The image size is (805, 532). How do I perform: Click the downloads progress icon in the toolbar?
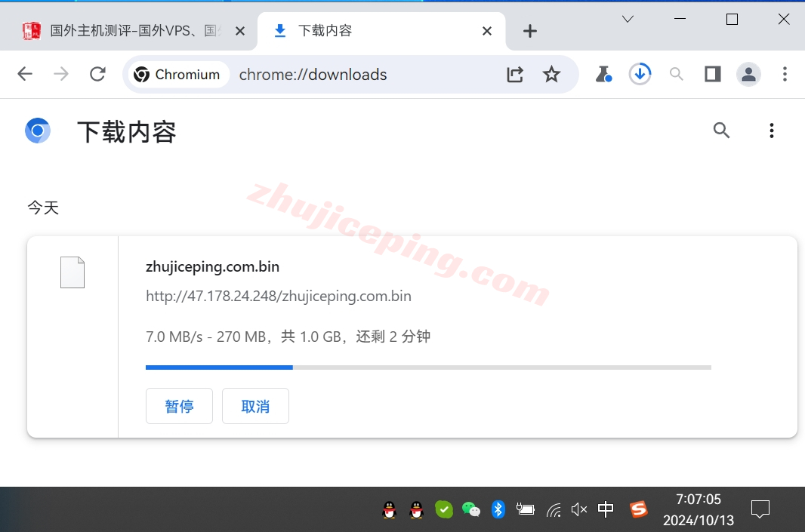tap(640, 74)
